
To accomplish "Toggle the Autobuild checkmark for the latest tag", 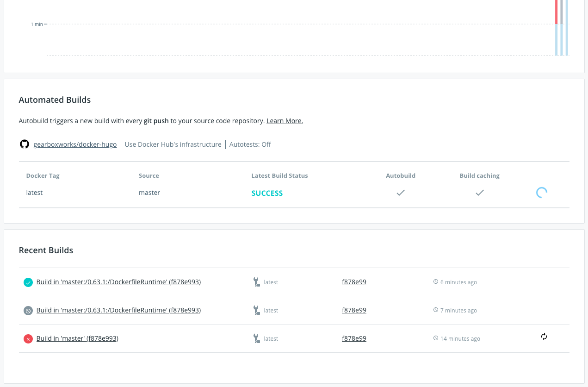I will click(x=401, y=193).
